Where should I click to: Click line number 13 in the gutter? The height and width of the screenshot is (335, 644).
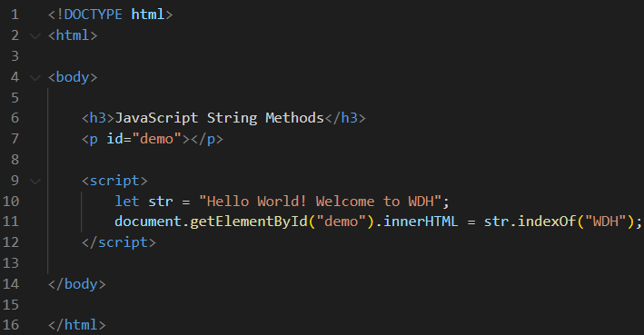click(x=11, y=262)
